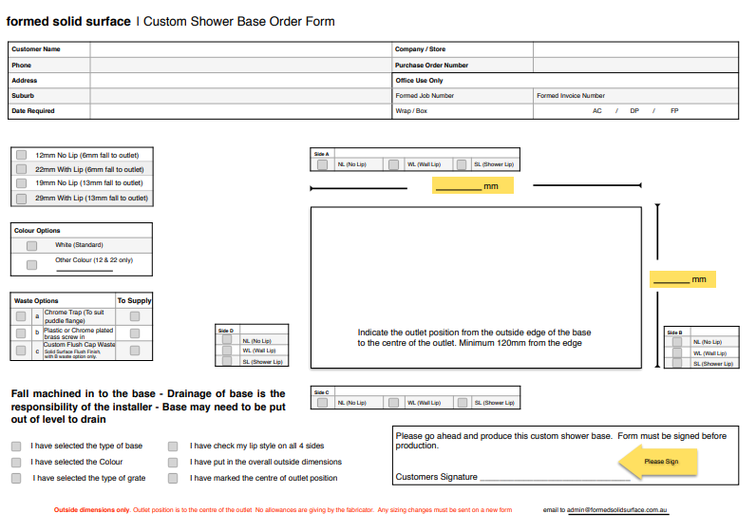Screen dimensions: 756x532
Task: Confirm 'marked the centre of outlet position'
Action: 173,478
